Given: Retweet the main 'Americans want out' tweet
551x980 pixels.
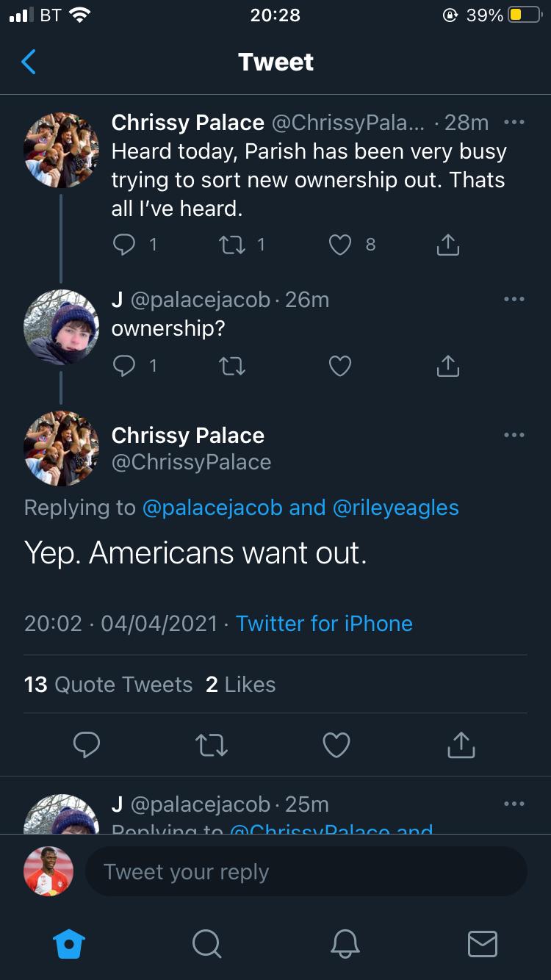Looking at the screenshot, I should [212, 745].
